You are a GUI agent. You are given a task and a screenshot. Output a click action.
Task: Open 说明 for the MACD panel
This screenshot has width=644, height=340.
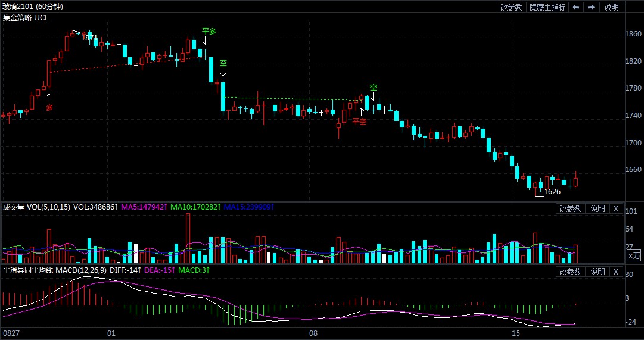[x=598, y=272]
